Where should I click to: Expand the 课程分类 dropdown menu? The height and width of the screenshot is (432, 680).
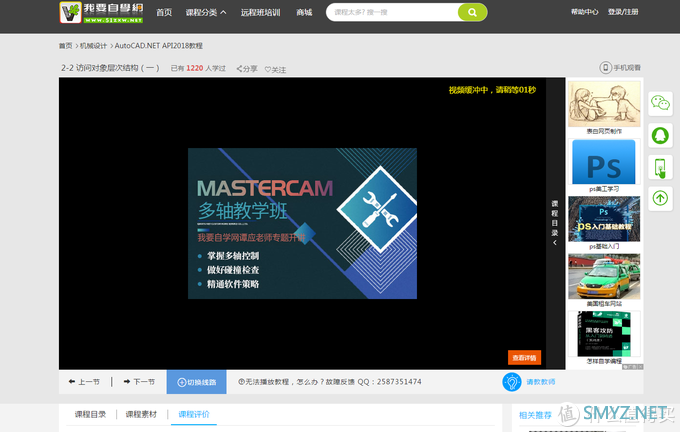coord(206,13)
